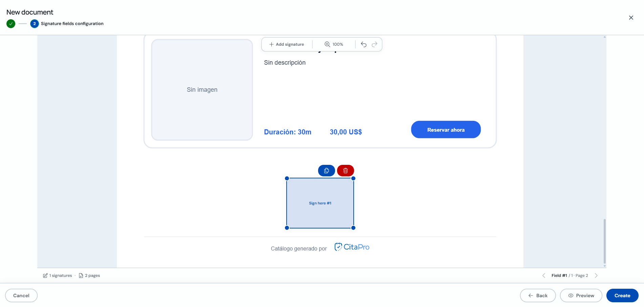Close the New document dialog
The image size is (644, 307).
click(x=631, y=18)
